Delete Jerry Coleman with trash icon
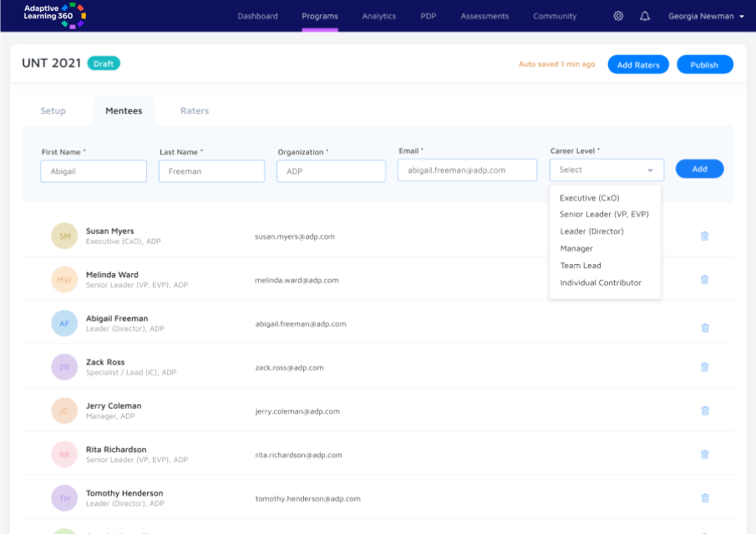The width and height of the screenshot is (756, 534). click(705, 411)
